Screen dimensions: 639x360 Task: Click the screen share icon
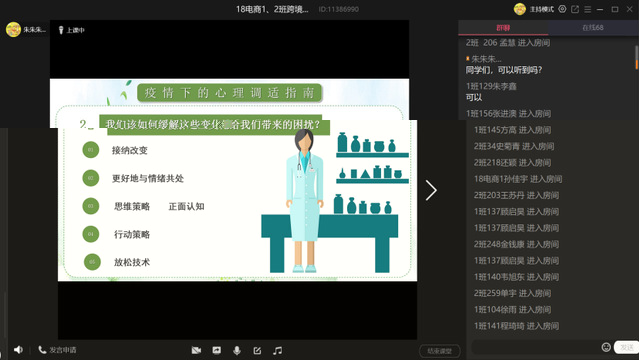click(x=216, y=350)
